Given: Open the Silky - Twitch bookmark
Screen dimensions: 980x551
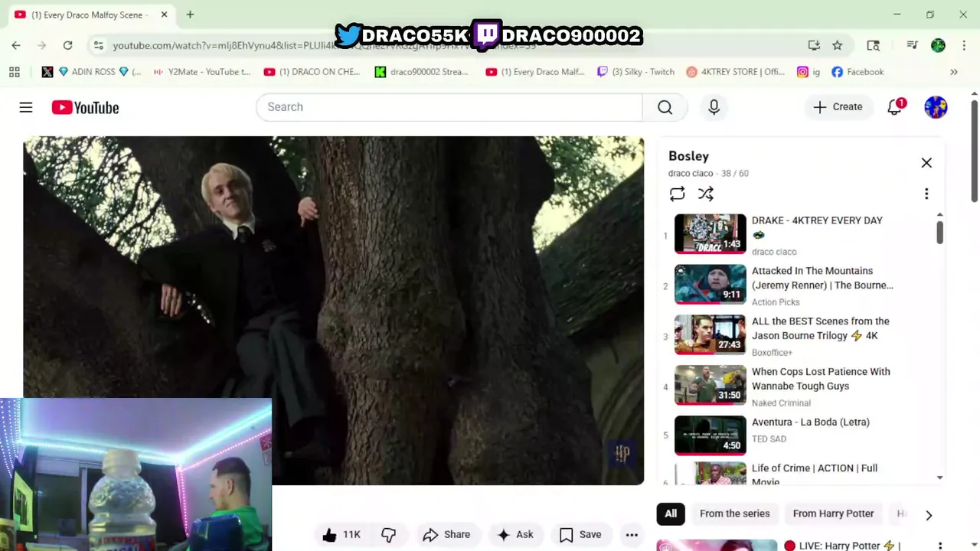Looking at the screenshot, I should point(636,72).
